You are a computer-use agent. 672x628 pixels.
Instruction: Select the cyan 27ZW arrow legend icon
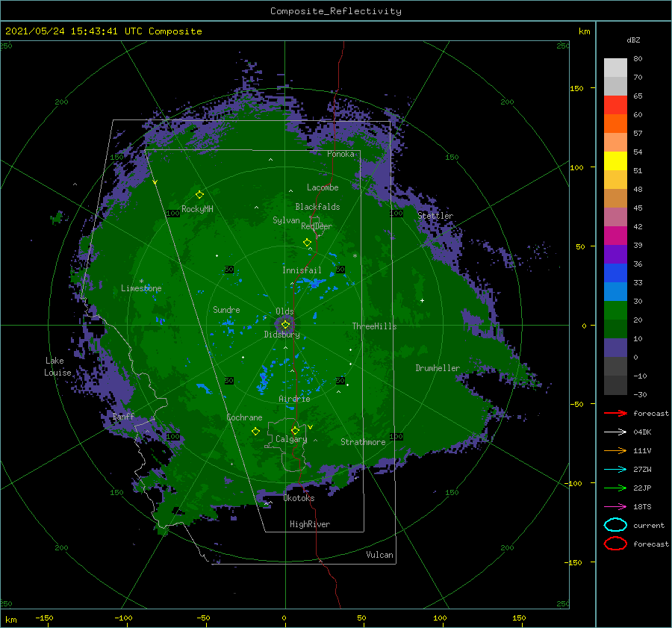[x=615, y=470]
